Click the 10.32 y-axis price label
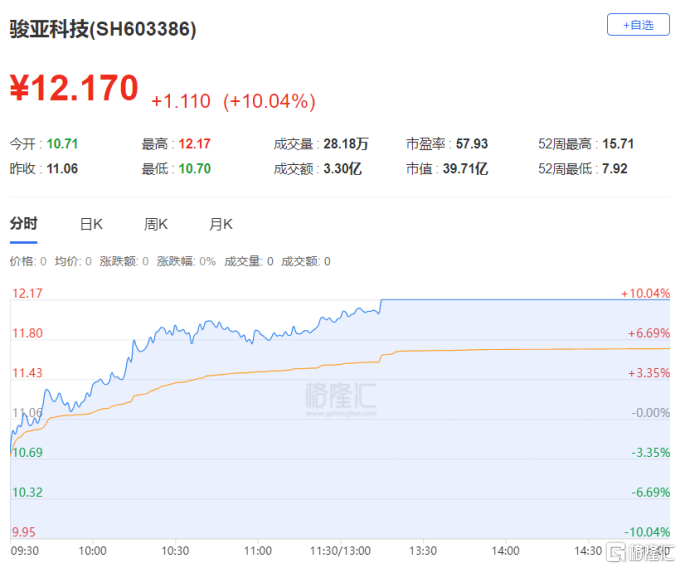The height and width of the screenshot is (569, 681). [27, 493]
